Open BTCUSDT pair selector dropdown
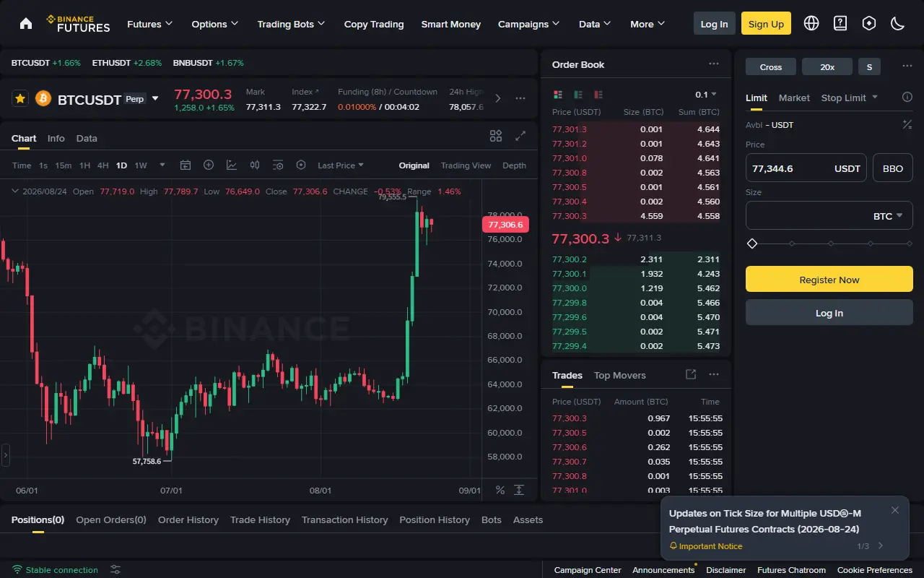924x578 pixels. tap(154, 99)
